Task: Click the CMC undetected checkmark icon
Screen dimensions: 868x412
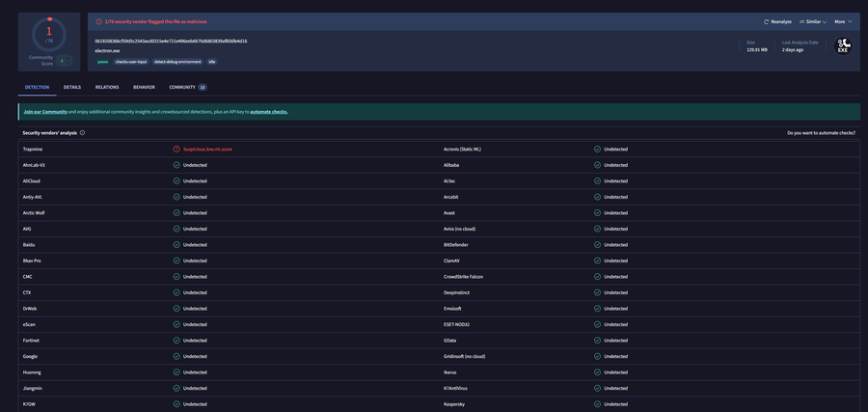Action: point(176,276)
